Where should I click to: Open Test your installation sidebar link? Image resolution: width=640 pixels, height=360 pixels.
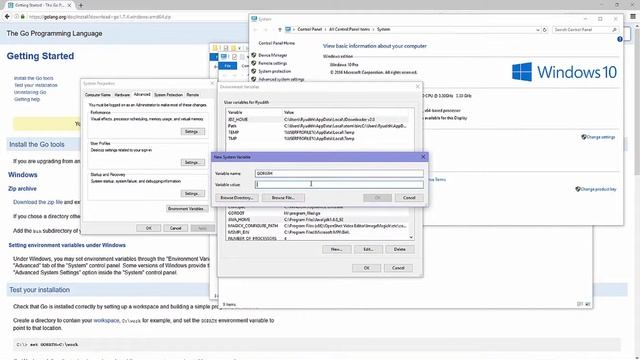(36, 85)
